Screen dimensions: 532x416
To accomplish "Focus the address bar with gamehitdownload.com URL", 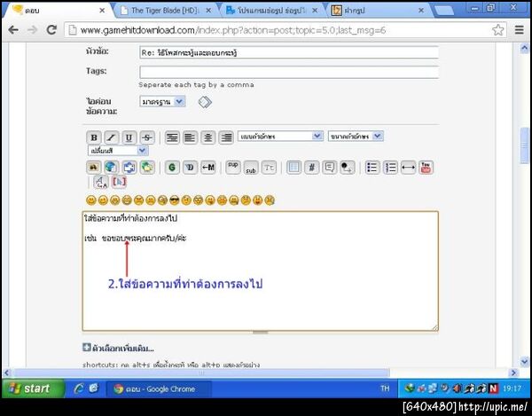I will (x=285, y=30).
